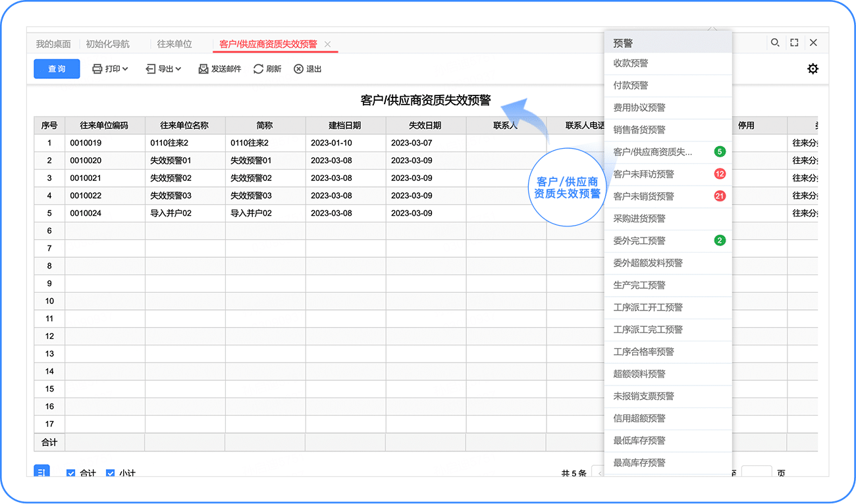Viewport: 856px width, 504px height.
Task: Click the search magnifier icon
Action: [x=775, y=43]
